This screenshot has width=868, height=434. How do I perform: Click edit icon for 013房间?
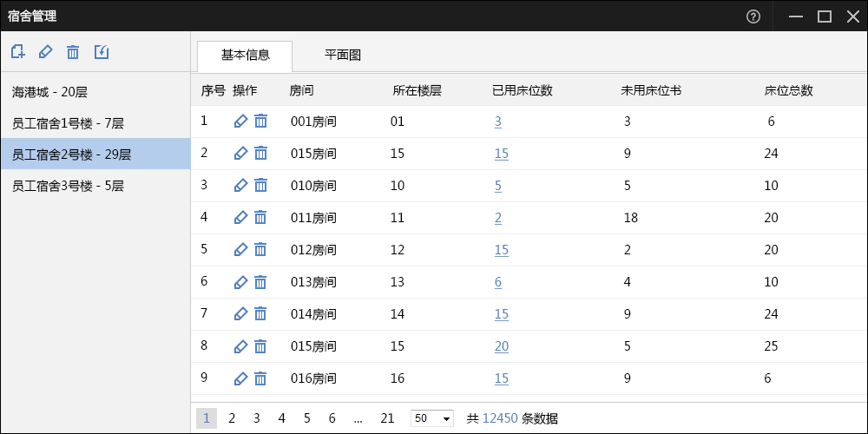(x=240, y=282)
